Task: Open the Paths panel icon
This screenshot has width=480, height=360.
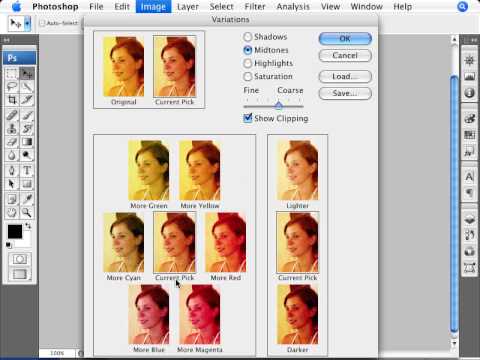Action: pos(469,267)
